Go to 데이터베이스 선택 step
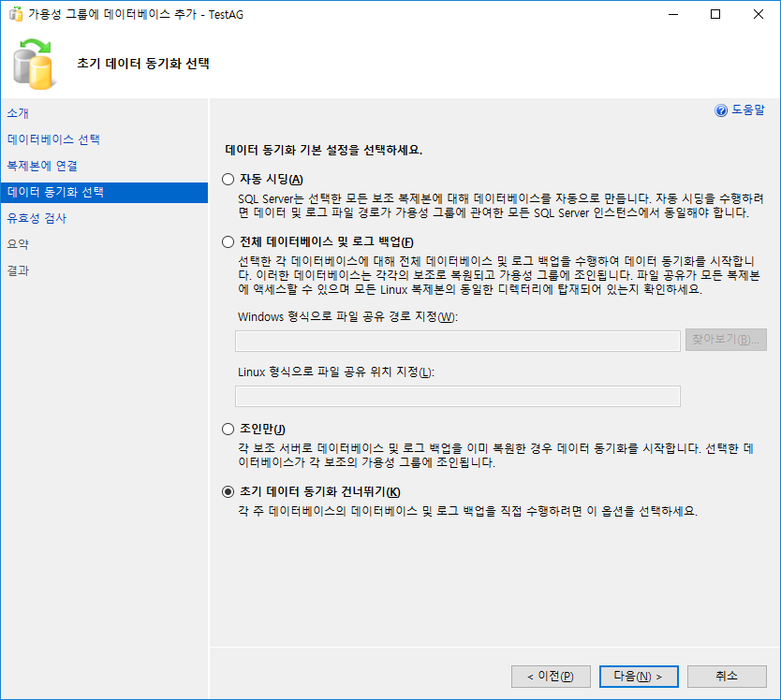The width and height of the screenshot is (781, 700). tap(53, 139)
